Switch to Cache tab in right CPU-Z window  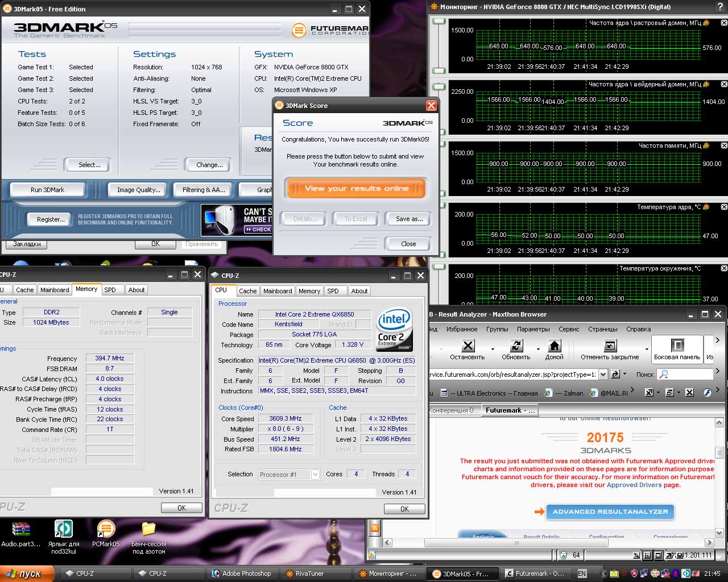tap(247, 290)
